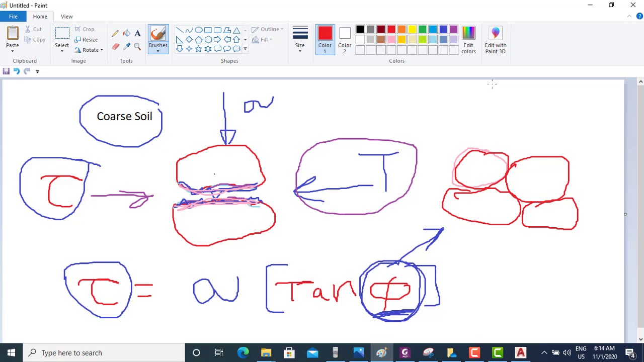The height and width of the screenshot is (362, 644).
Task: Click the Brushes tool icon
Action: [158, 34]
